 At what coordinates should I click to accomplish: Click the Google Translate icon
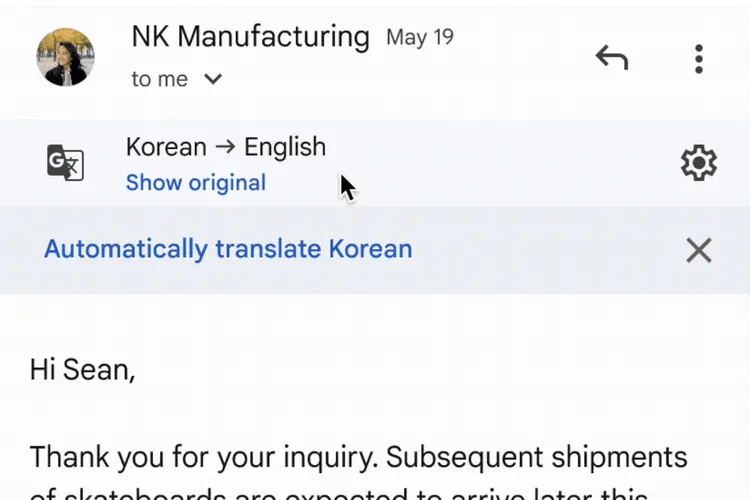click(65, 162)
